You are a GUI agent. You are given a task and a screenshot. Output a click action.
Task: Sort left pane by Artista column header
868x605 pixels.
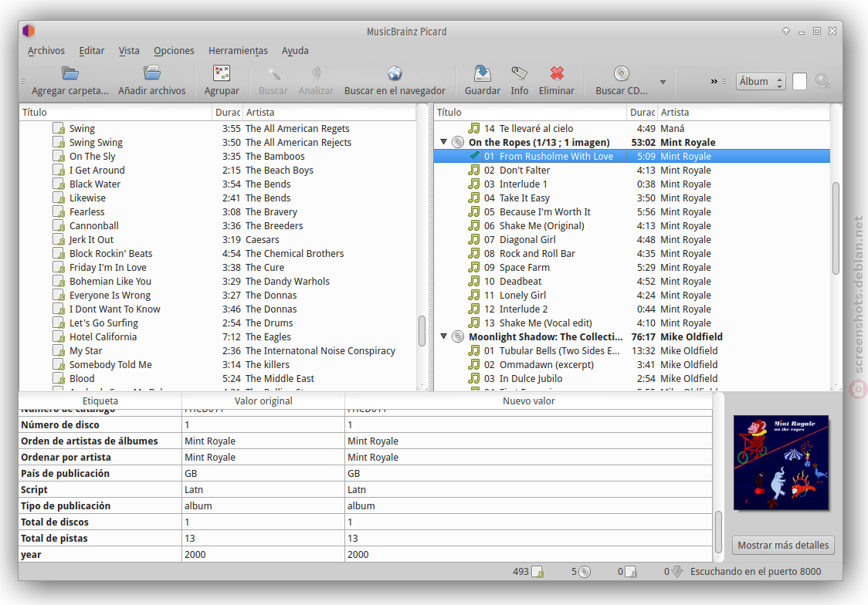click(330, 112)
